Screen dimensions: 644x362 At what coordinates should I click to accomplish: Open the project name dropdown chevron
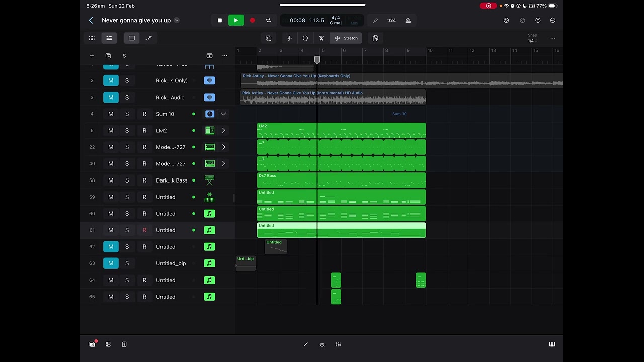click(x=177, y=20)
